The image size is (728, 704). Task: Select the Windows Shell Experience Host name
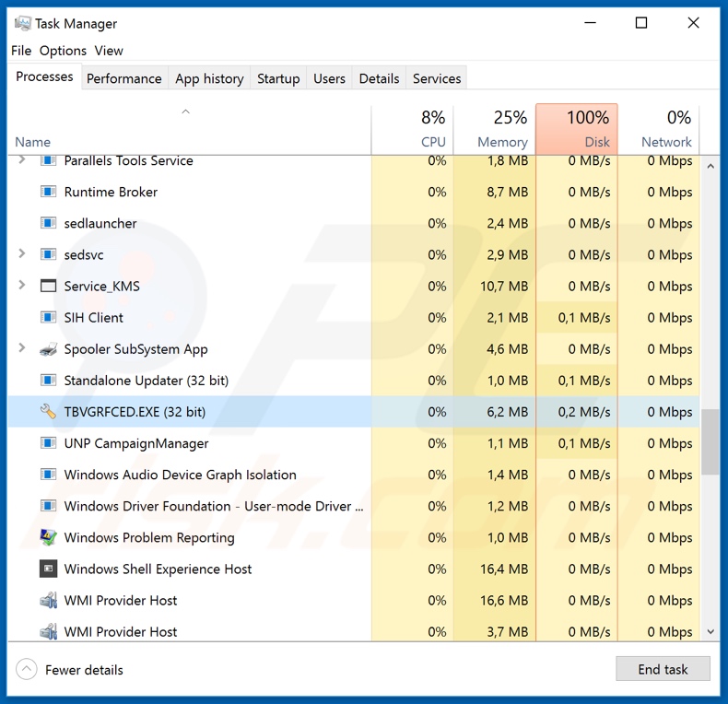[158, 569]
